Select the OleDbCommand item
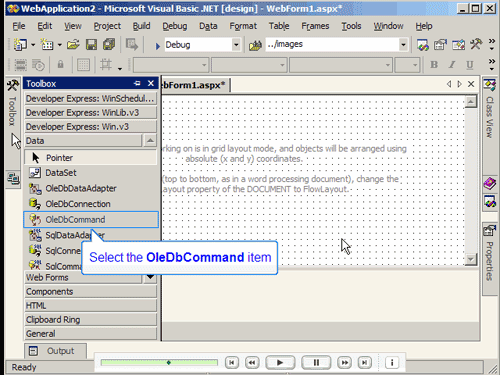This screenshot has height=375, width=500. tap(91, 220)
